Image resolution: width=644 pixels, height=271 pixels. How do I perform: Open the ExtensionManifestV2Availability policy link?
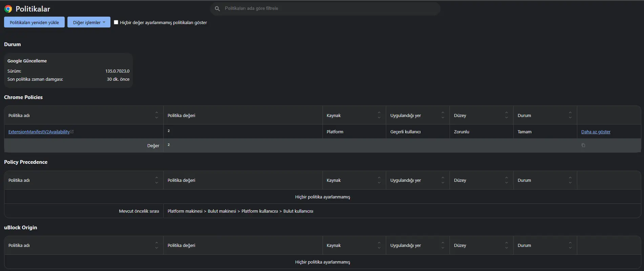click(39, 132)
